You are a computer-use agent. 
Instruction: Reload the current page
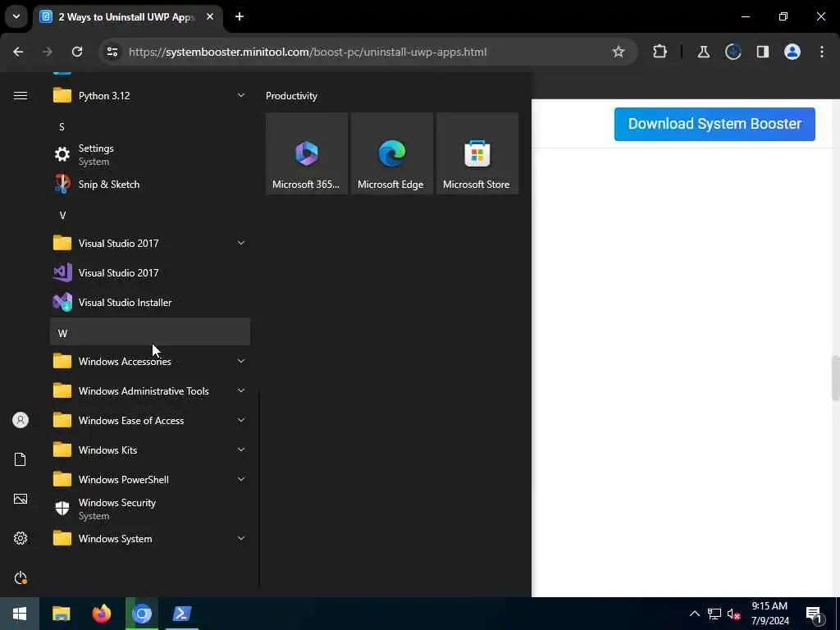77,52
